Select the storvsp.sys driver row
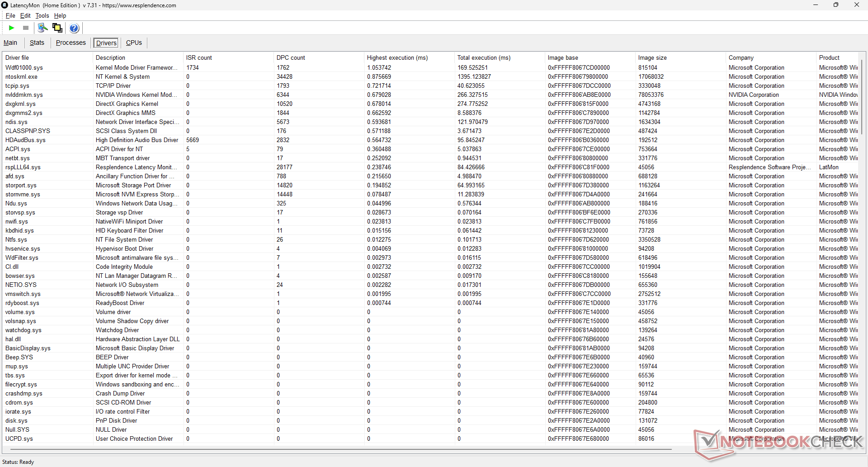868x467 pixels. click(x=430, y=212)
